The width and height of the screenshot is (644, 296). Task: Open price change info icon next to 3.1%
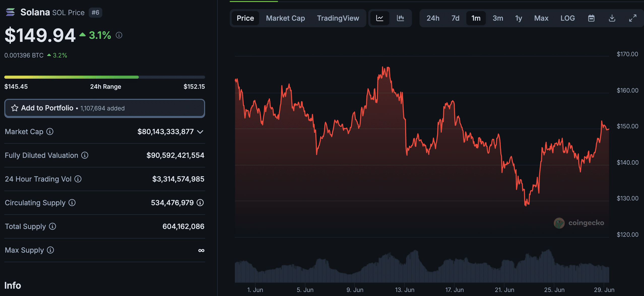click(119, 35)
